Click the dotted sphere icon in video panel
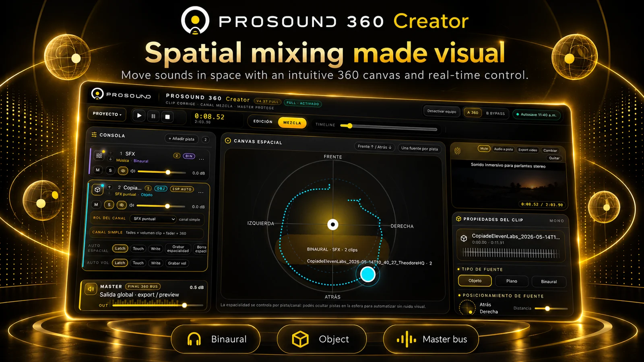Viewport: 644px width, 362px height. pos(458,151)
